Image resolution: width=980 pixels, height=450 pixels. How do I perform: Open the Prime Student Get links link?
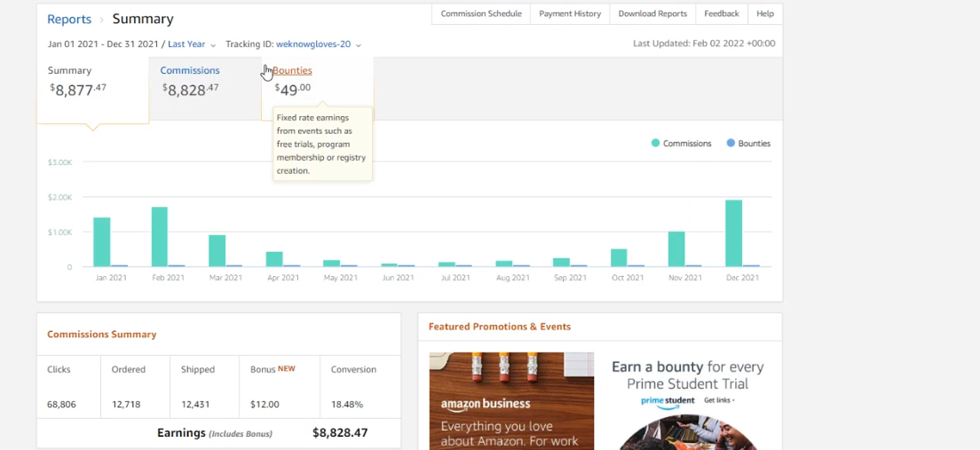[x=719, y=400]
